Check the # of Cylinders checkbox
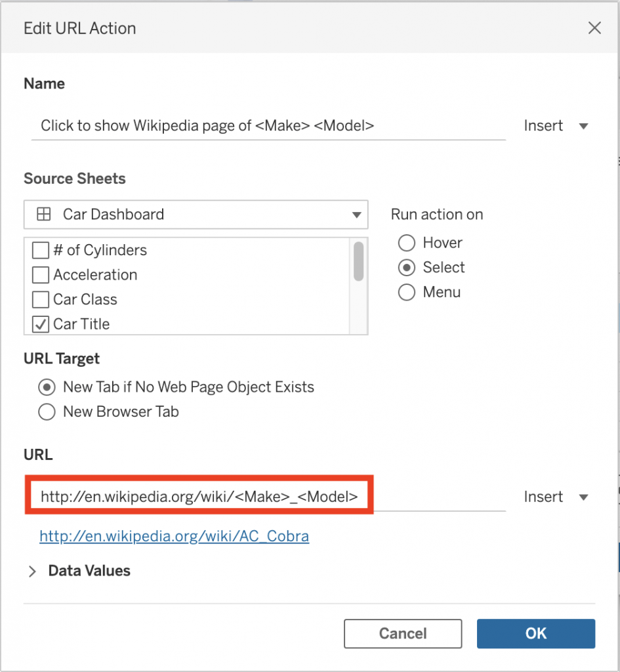The width and height of the screenshot is (620, 672). [41, 251]
